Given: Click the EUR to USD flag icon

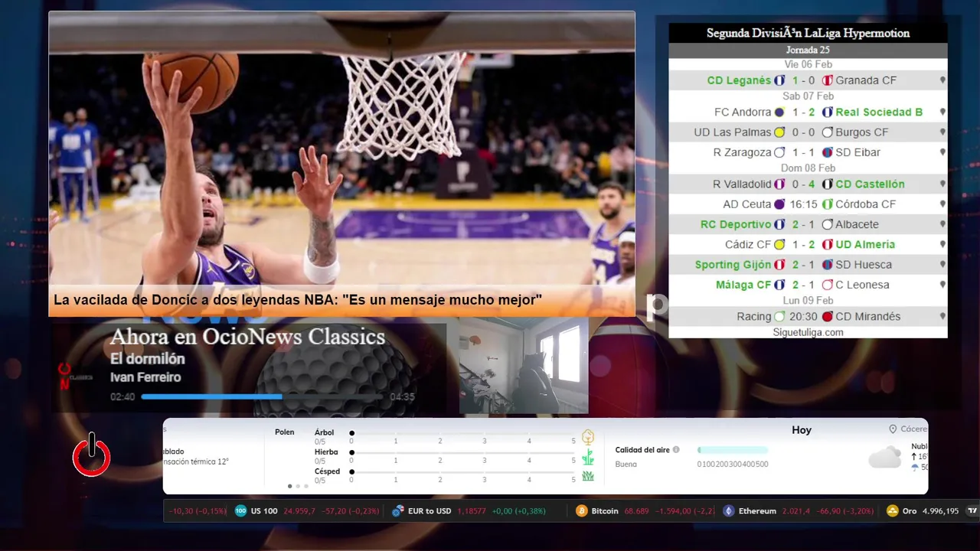Looking at the screenshot, I should [397, 511].
